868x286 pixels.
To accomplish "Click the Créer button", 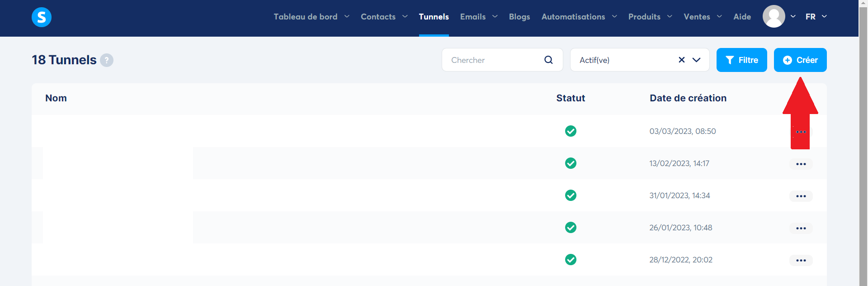I will 800,60.
